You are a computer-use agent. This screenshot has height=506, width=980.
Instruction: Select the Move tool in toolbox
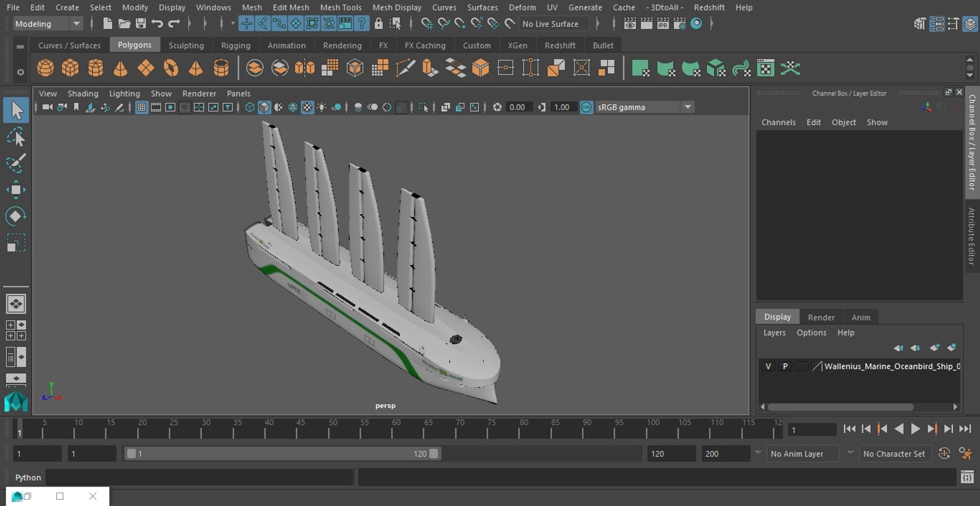pos(16,190)
